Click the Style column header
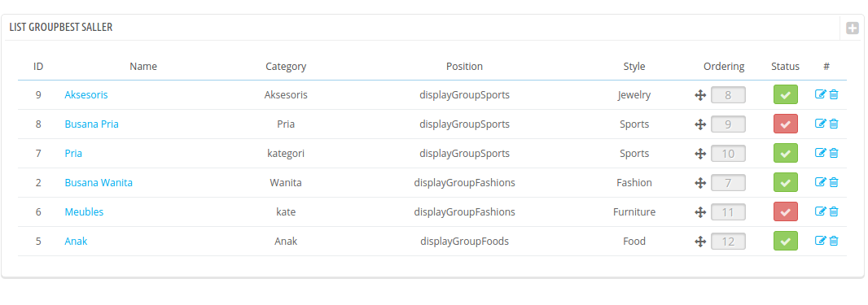Viewport: 868px width, 305px height. (x=634, y=67)
